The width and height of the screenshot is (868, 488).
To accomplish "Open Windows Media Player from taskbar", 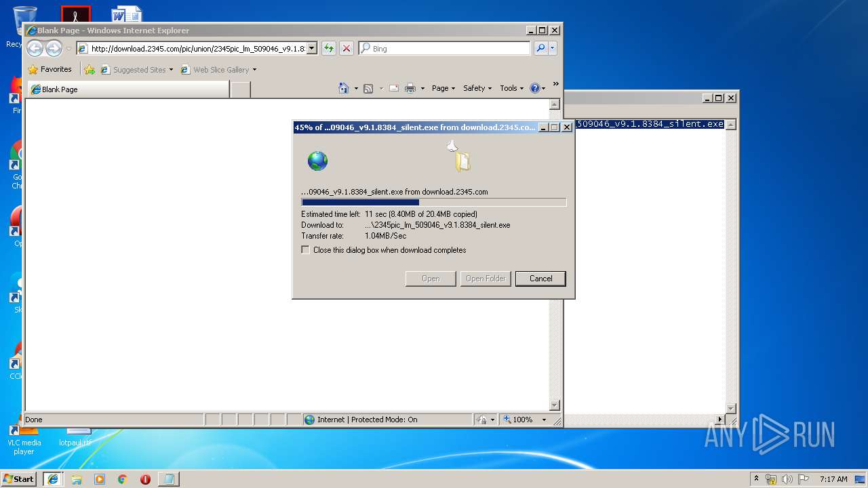I will (100, 479).
